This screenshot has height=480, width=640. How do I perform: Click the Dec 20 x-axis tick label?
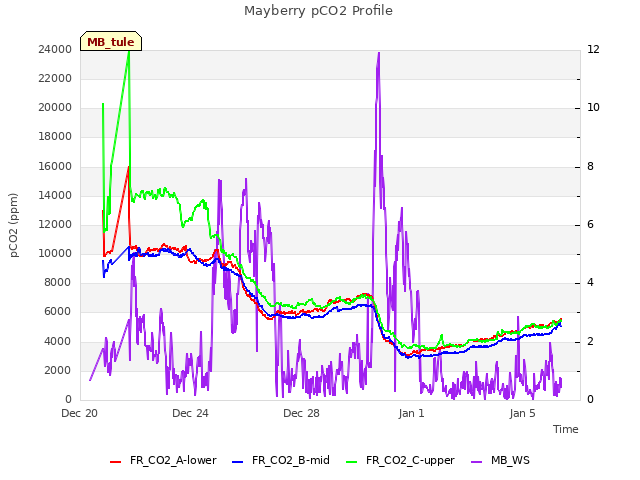pyautogui.click(x=80, y=413)
